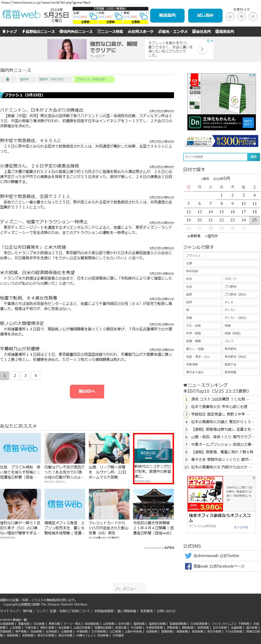Open genre スポーツ
This screenshot has height=644, width=261.
click(241, 279)
